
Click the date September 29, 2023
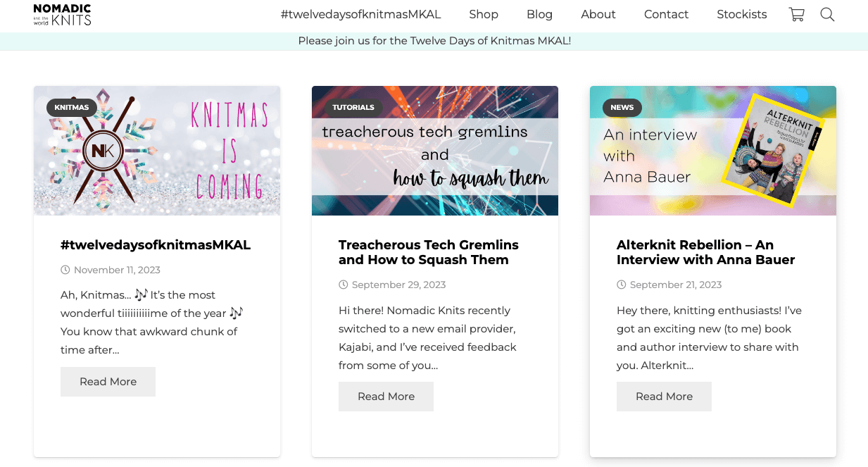(x=398, y=285)
